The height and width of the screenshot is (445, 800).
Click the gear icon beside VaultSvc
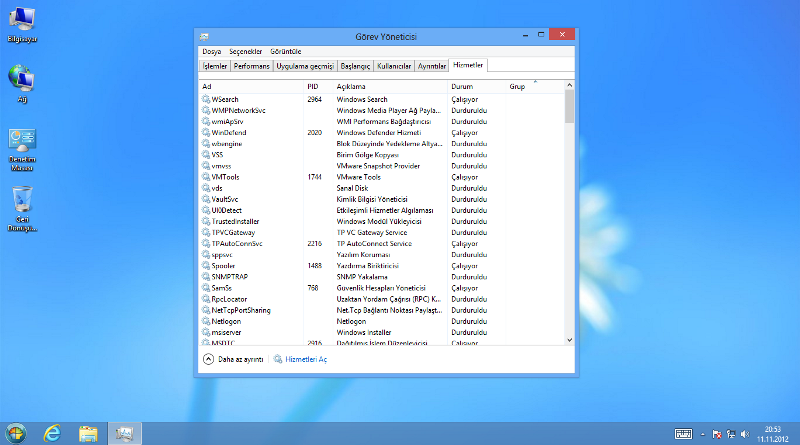(x=206, y=199)
